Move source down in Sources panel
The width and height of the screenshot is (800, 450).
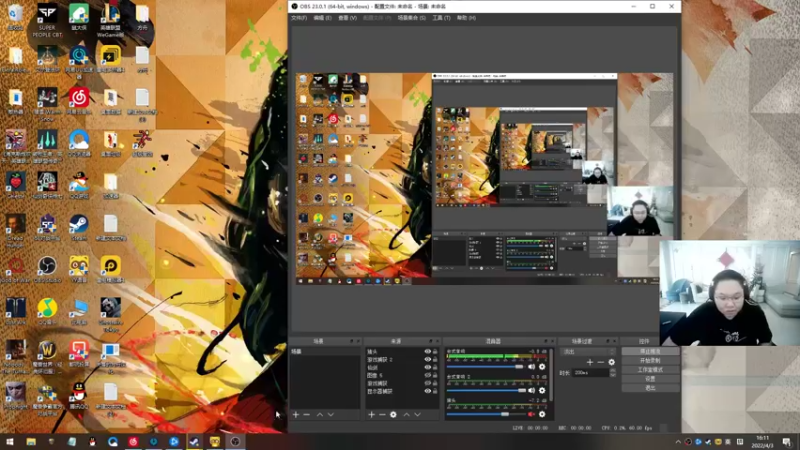[417, 415]
